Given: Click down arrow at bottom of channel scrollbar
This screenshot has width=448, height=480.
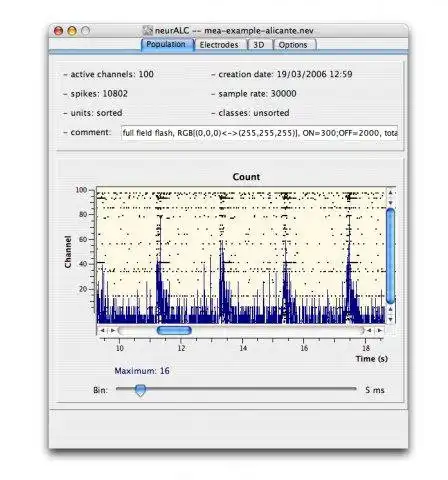Looking at the screenshot, I should point(390,319).
